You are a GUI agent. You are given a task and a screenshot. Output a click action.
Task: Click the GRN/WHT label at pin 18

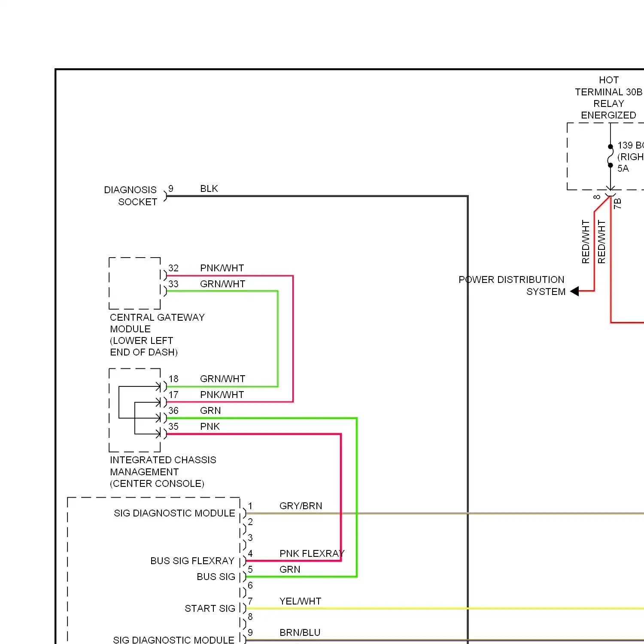[222, 379]
